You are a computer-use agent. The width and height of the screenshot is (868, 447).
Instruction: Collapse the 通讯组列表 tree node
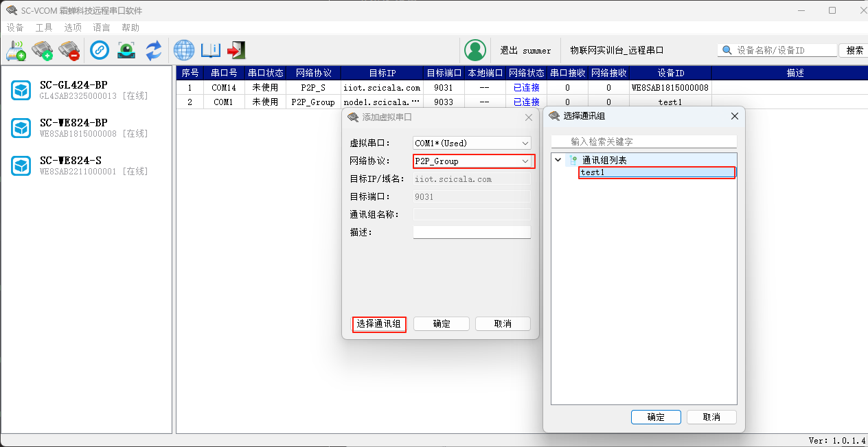[558, 160]
